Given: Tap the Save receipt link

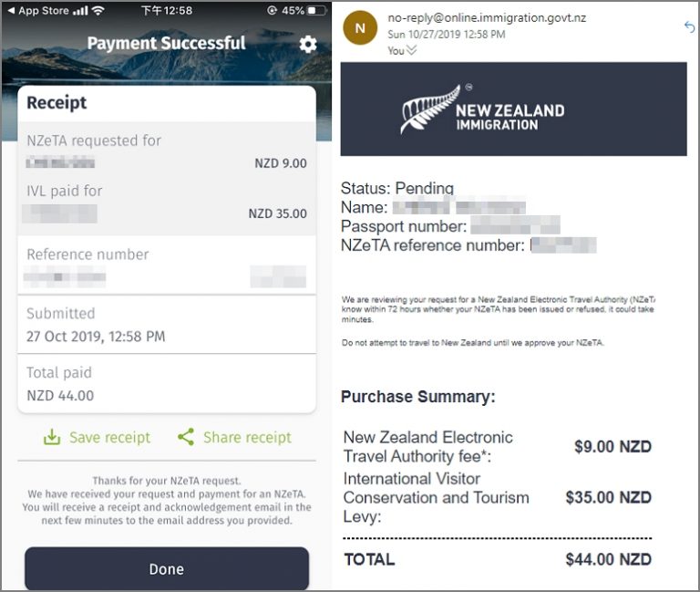Looking at the screenshot, I should coord(109,437).
